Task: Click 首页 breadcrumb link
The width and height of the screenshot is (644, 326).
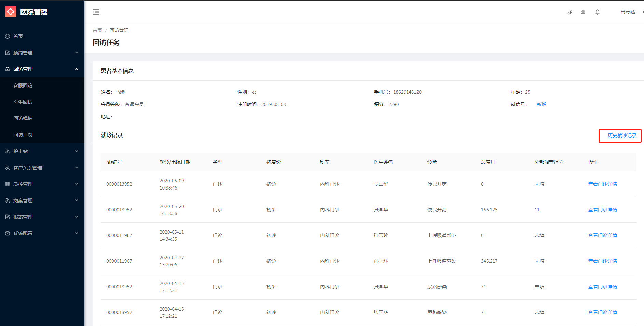Action: [x=97, y=30]
